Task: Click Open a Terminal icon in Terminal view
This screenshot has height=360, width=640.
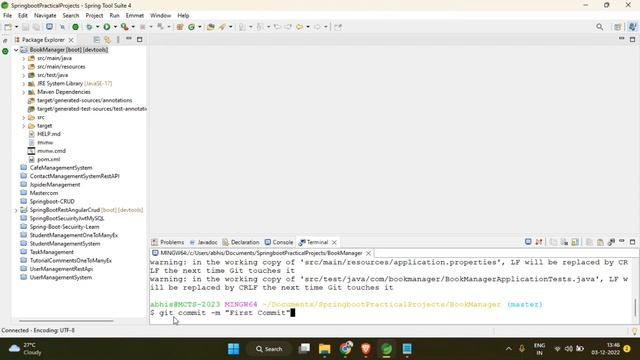Action: point(528,242)
